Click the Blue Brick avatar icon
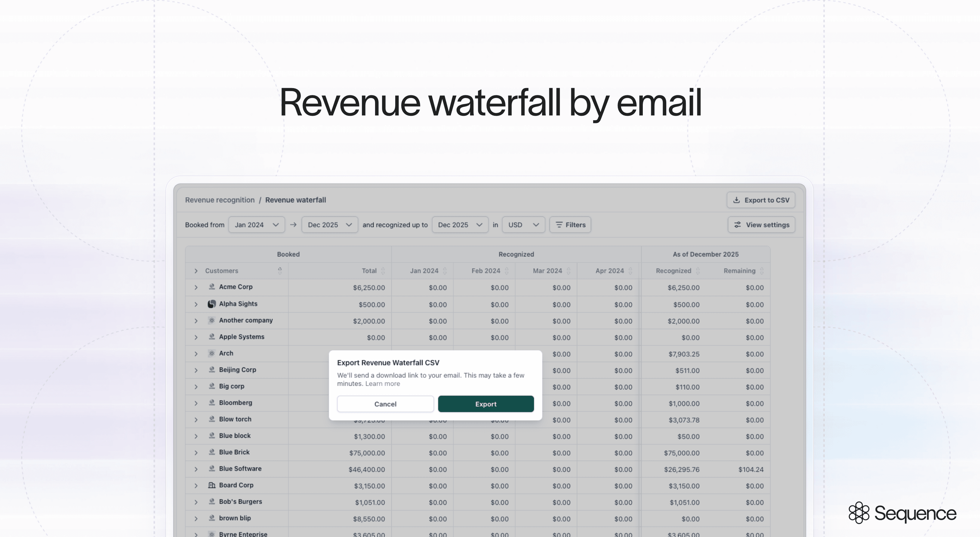The image size is (980, 537). 212,452
